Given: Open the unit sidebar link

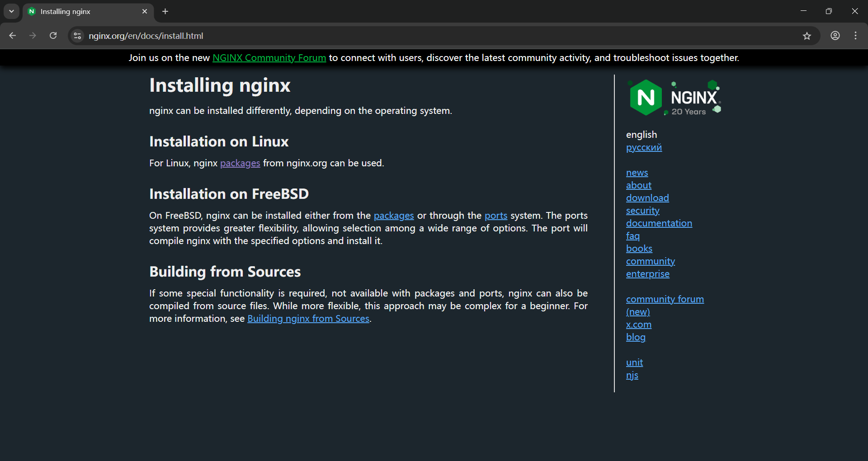Looking at the screenshot, I should [634, 362].
